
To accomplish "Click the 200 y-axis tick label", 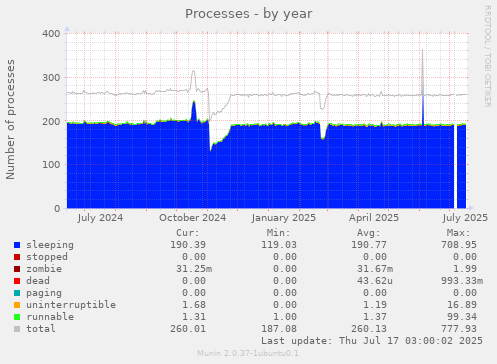I will coord(51,122).
